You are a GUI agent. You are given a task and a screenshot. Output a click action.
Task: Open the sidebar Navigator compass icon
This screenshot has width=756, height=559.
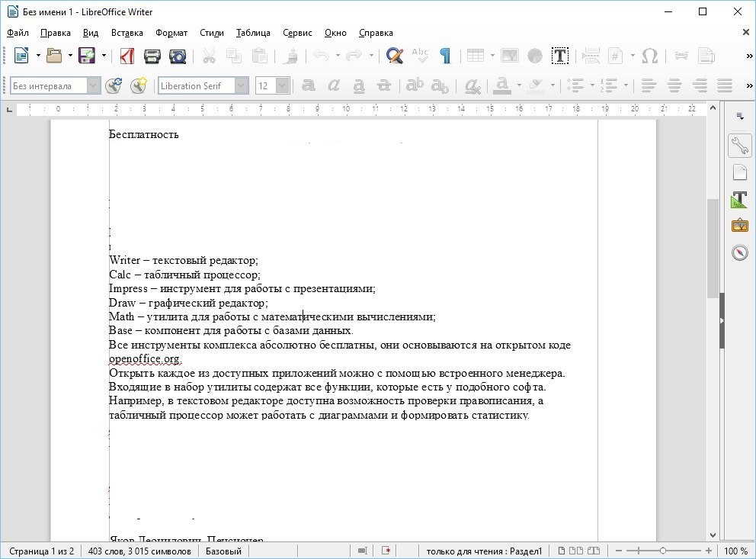coord(739,252)
